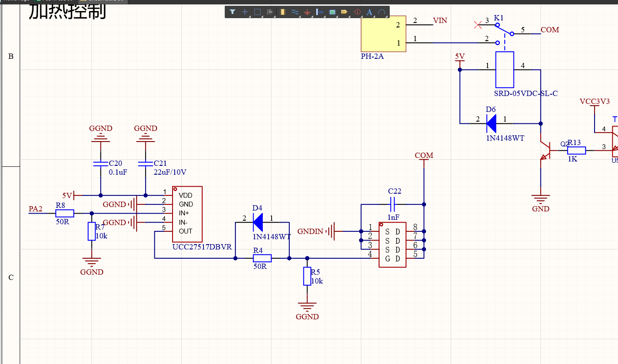Choose the Place Part chip icon
Image resolution: width=618 pixels, height=364 pixels.
[282, 12]
